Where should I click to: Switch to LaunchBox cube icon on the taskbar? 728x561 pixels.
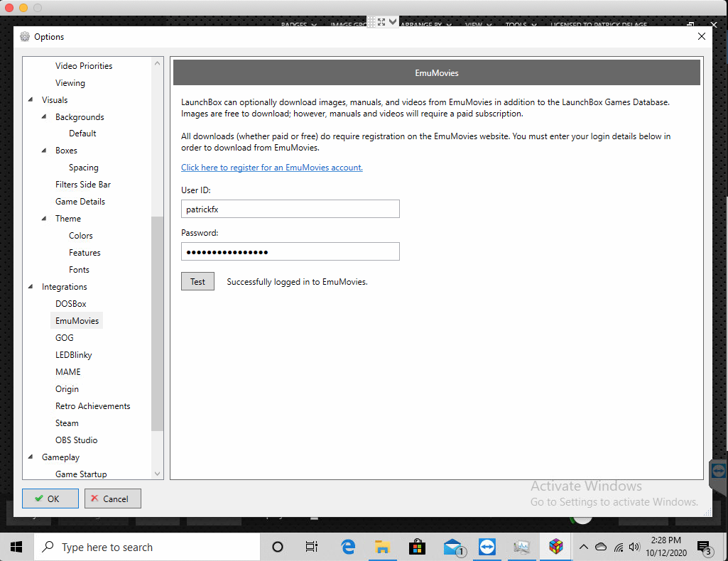pos(555,547)
